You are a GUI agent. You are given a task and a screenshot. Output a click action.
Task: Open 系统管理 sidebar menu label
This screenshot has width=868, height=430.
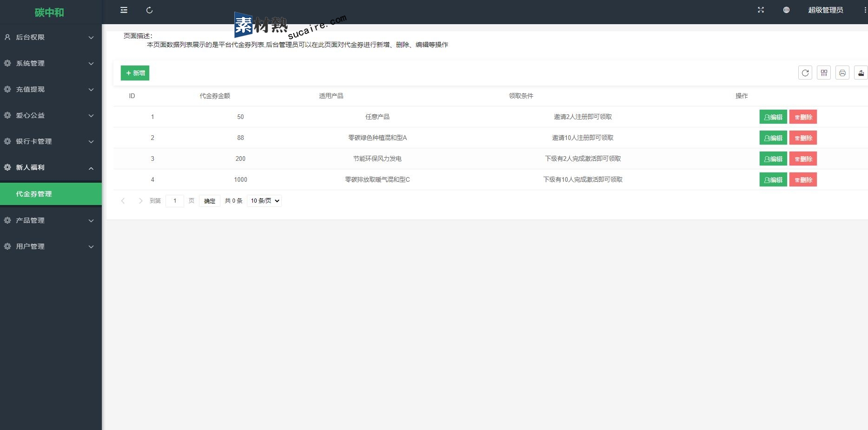coord(30,63)
